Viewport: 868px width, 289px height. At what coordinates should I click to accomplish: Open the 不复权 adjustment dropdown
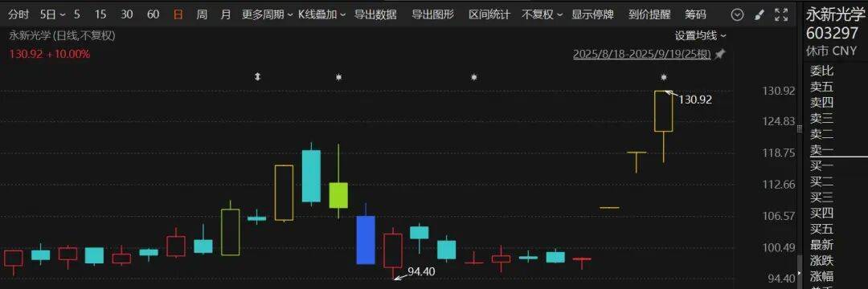click(542, 15)
